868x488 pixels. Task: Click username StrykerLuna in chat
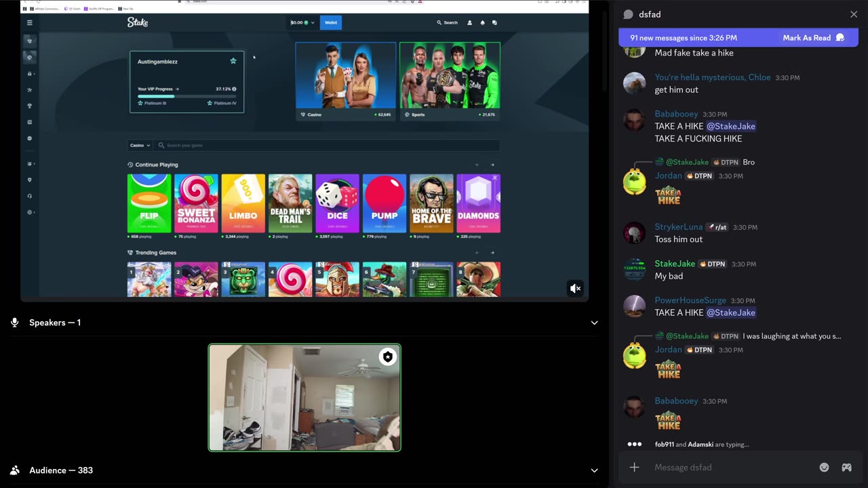point(679,227)
